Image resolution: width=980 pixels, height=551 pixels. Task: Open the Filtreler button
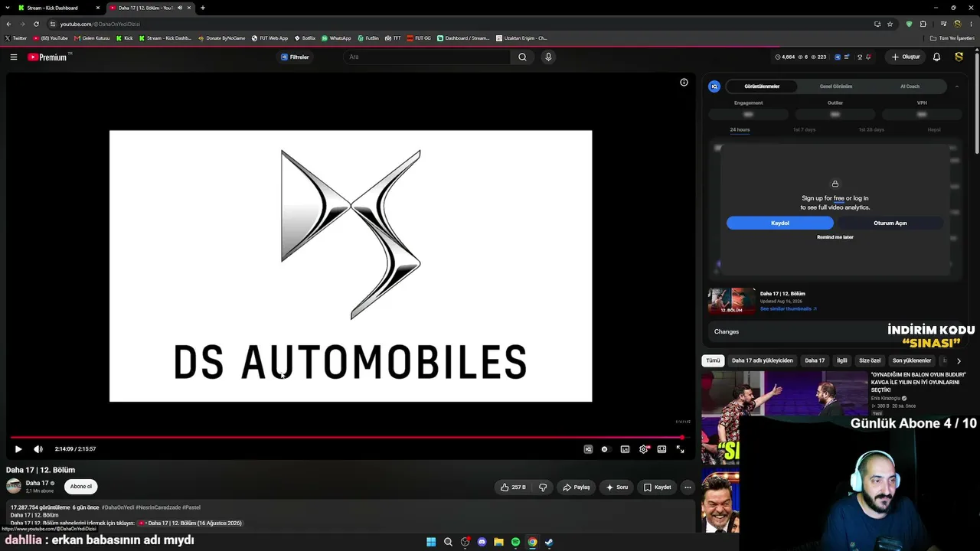(295, 57)
